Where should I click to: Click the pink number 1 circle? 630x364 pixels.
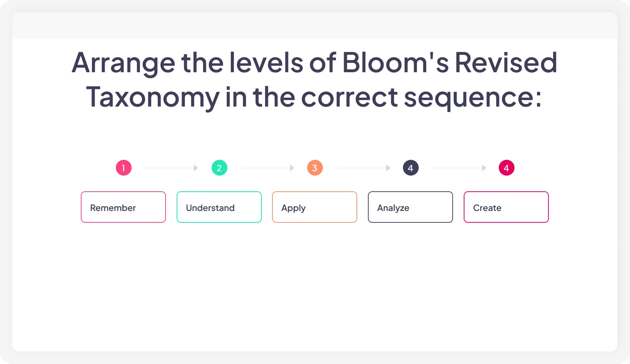[124, 168]
